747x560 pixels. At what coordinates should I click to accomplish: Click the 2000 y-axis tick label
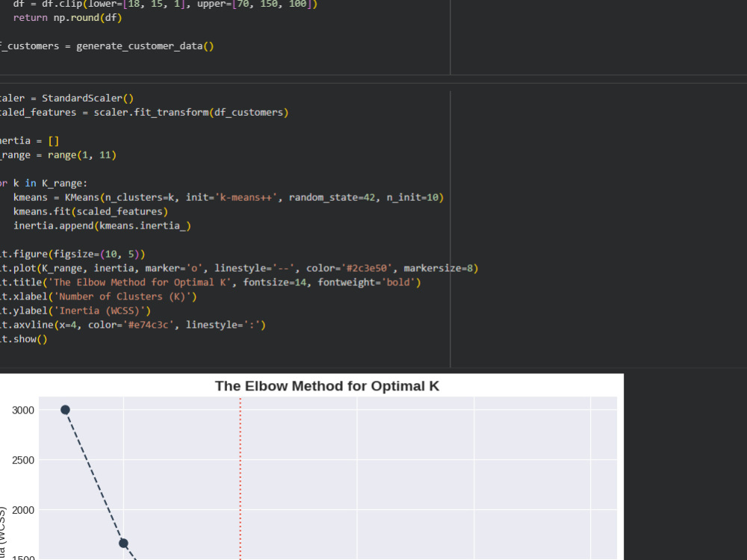[23, 510]
